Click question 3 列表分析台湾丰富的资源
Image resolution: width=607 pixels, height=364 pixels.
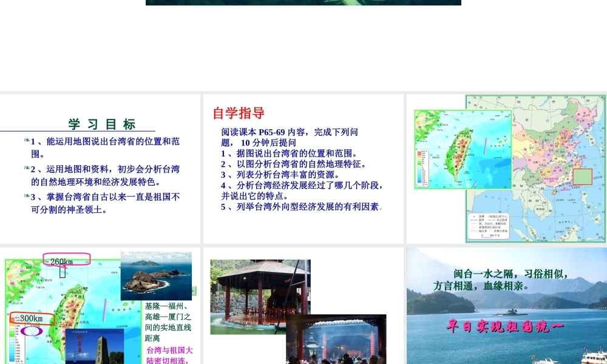click(282, 175)
